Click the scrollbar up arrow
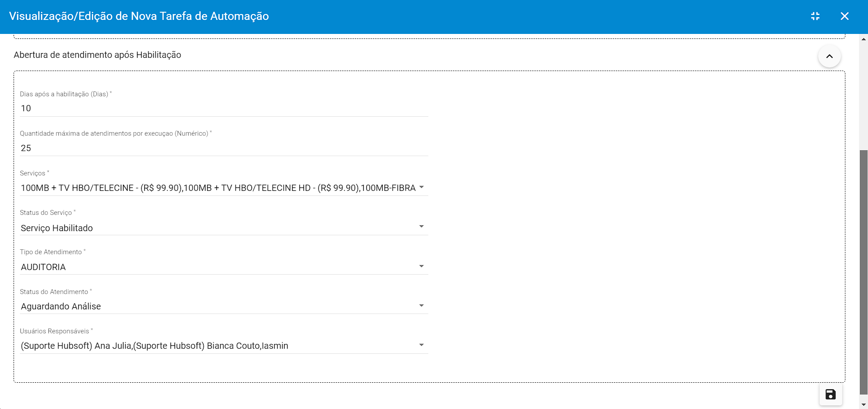This screenshot has width=868, height=409. [x=863, y=39]
